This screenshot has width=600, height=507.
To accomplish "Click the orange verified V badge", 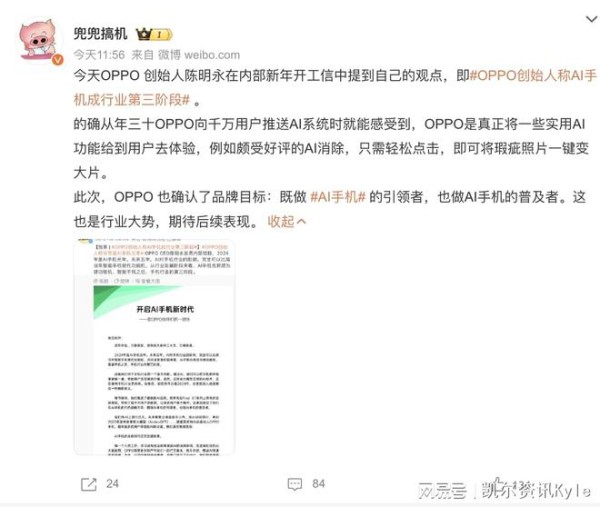I will 57,59.
